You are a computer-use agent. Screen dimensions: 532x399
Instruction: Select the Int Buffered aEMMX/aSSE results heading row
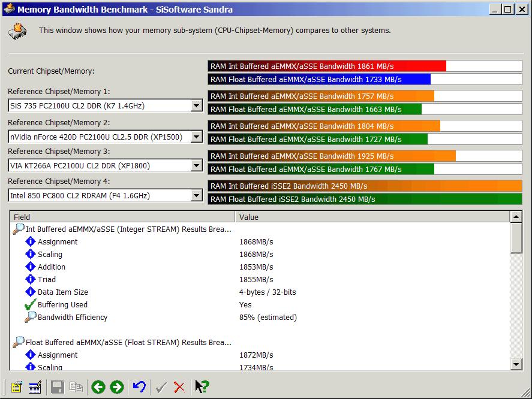tap(128, 229)
